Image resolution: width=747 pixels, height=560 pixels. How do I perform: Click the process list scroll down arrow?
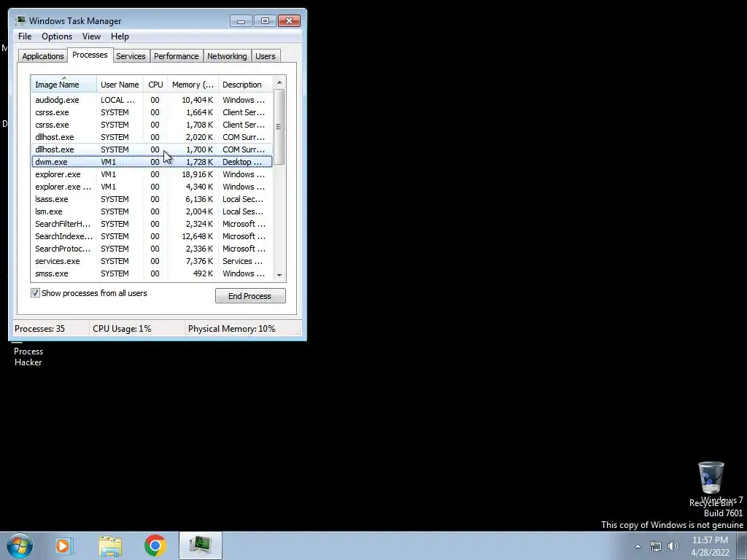click(x=279, y=275)
